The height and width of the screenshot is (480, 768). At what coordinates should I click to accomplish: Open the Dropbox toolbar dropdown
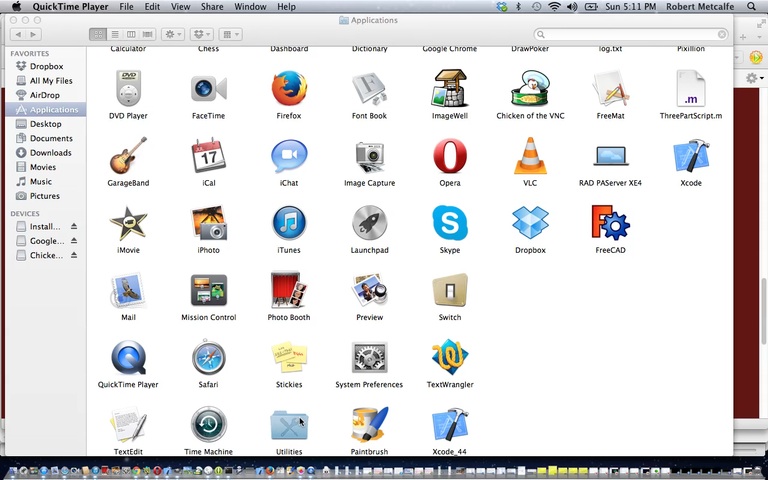201,34
